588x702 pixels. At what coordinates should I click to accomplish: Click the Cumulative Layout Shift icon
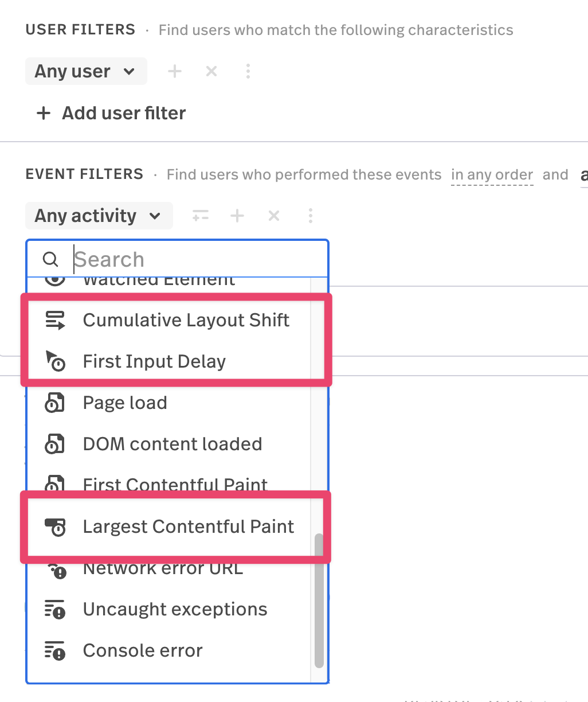point(55,320)
